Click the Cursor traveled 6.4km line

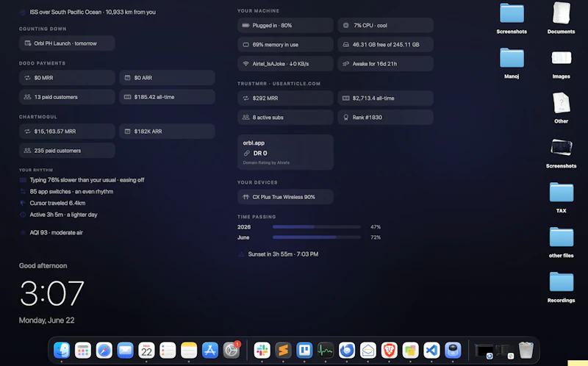point(52,204)
